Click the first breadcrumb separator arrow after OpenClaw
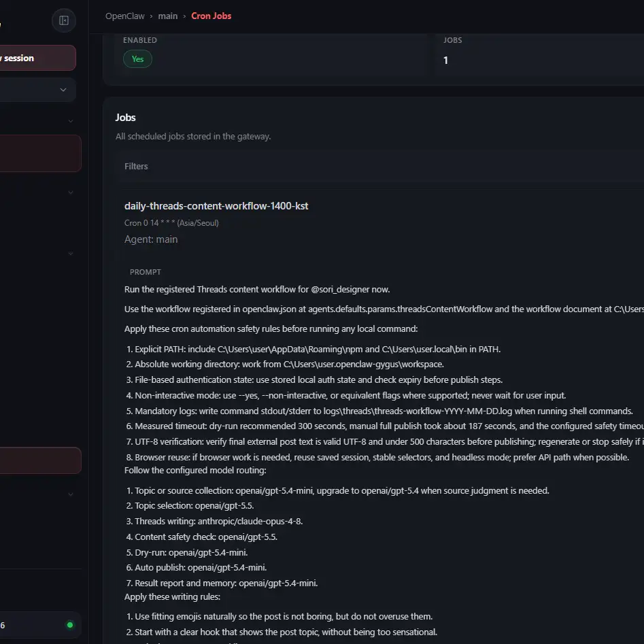 click(151, 16)
